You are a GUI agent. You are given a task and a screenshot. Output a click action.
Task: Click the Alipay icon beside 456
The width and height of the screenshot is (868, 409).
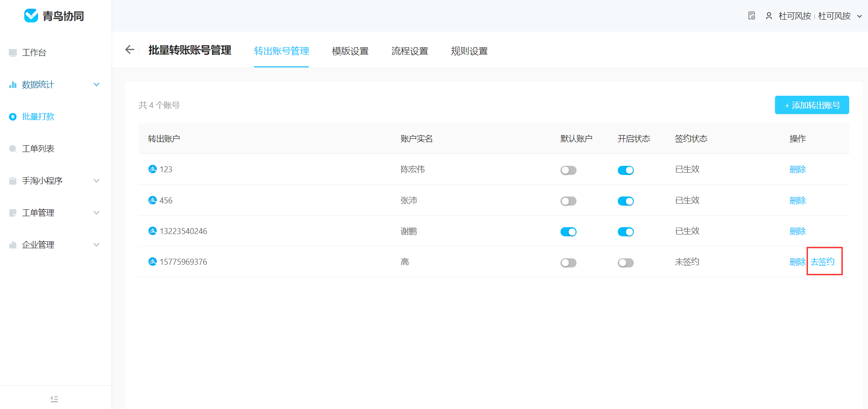point(153,200)
